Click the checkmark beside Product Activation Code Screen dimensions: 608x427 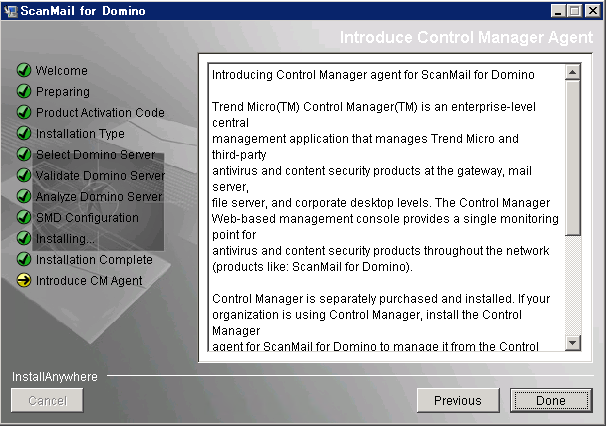point(24,113)
